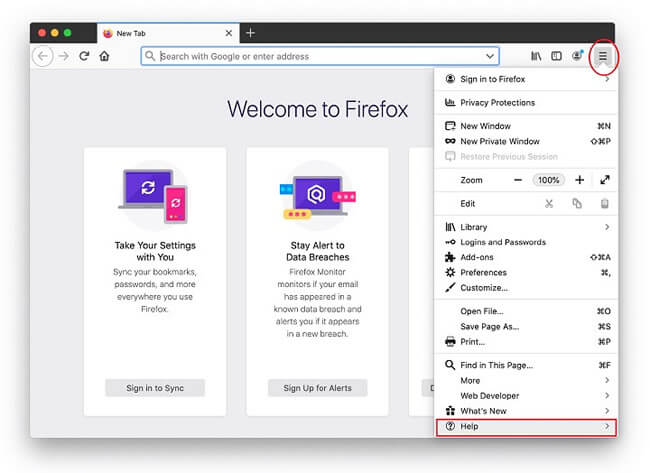Select Find in This Page...
Viewport: 650px width, 473px height.
click(526, 365)
